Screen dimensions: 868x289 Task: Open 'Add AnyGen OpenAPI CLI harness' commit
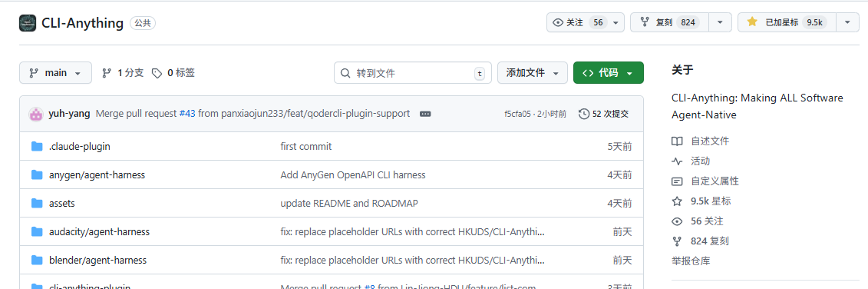coord(353,174)
